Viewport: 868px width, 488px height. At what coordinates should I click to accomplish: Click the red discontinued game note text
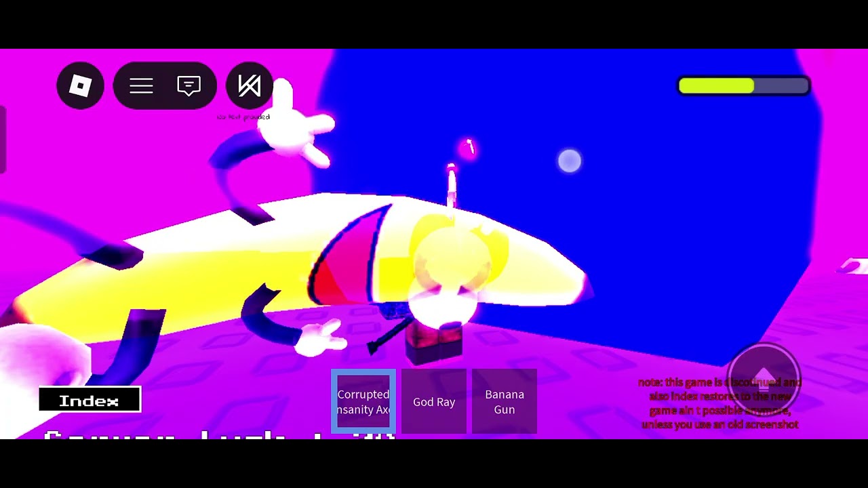click(x=719, y=403)
